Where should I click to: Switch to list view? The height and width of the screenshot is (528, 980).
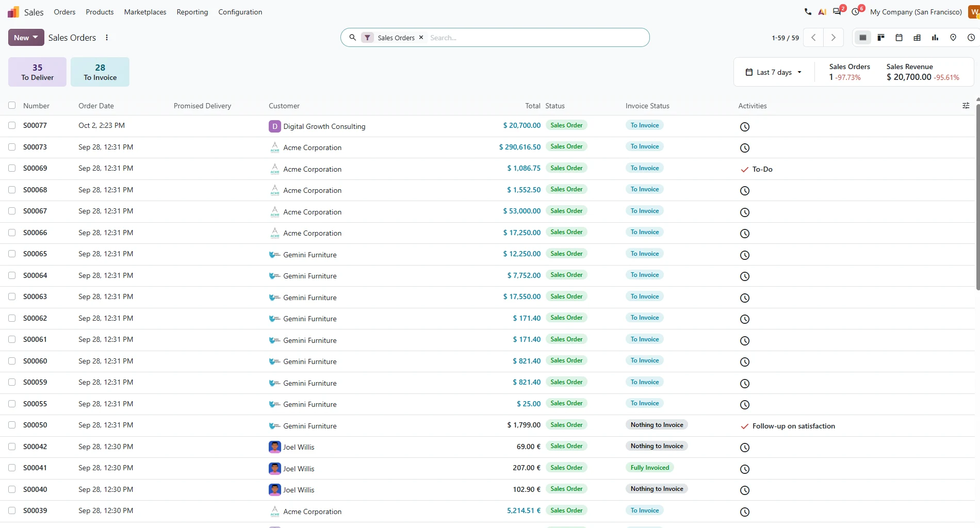pos(862,38)
